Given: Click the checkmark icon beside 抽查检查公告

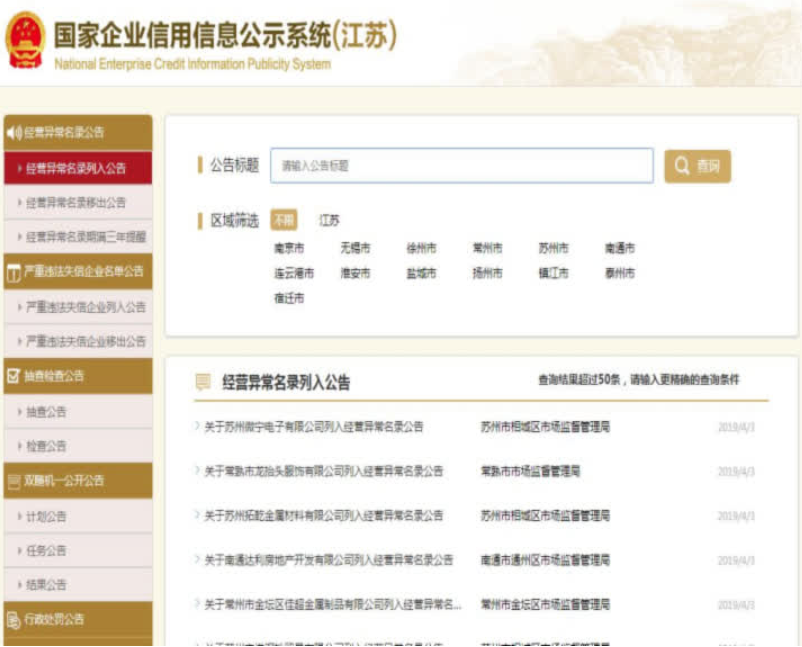Looking at the screenshot, I should pos(13,376).
